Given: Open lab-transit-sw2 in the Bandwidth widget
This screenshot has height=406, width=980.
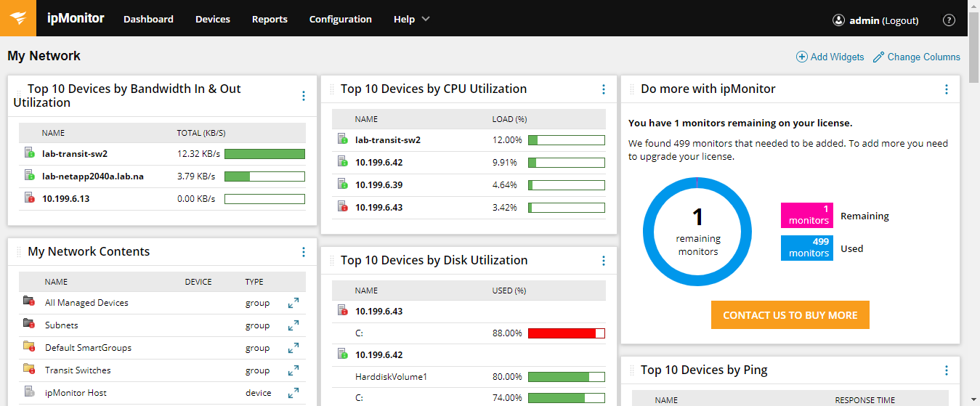Looking at the screenshot, I should [x=75, y=154].
